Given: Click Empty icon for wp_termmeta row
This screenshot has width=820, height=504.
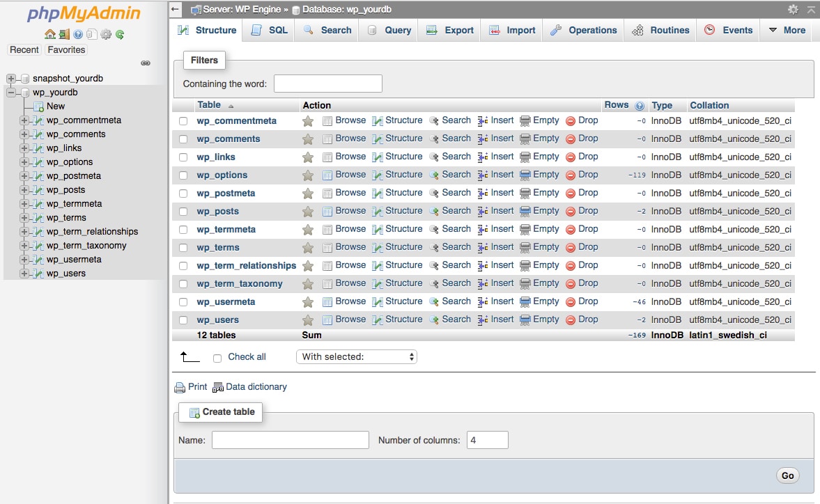Looking at the screenshot, I should pos(525,229).
